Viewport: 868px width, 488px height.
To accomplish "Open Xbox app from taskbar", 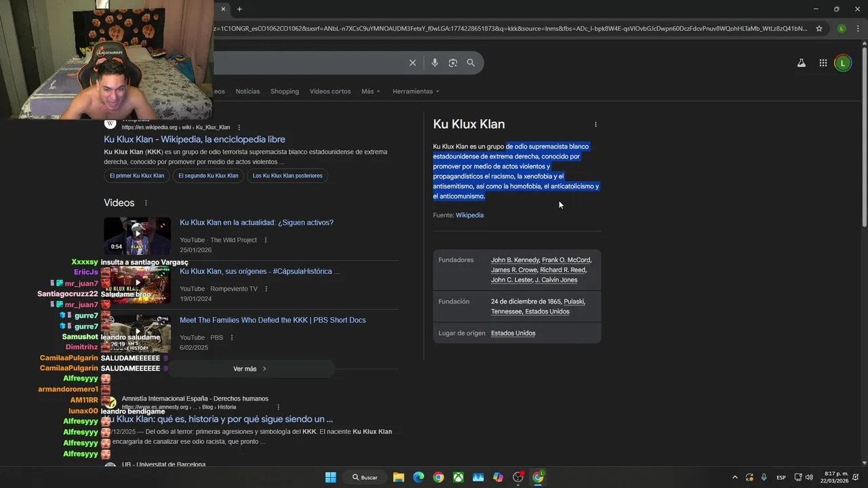I will click(458, 477).
